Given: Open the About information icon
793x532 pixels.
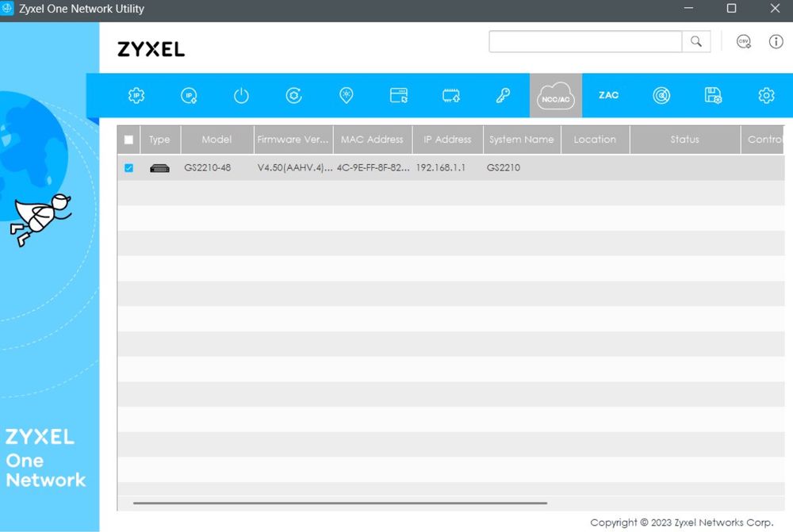Looking at the screenshot, I should [x=776, y=41].
